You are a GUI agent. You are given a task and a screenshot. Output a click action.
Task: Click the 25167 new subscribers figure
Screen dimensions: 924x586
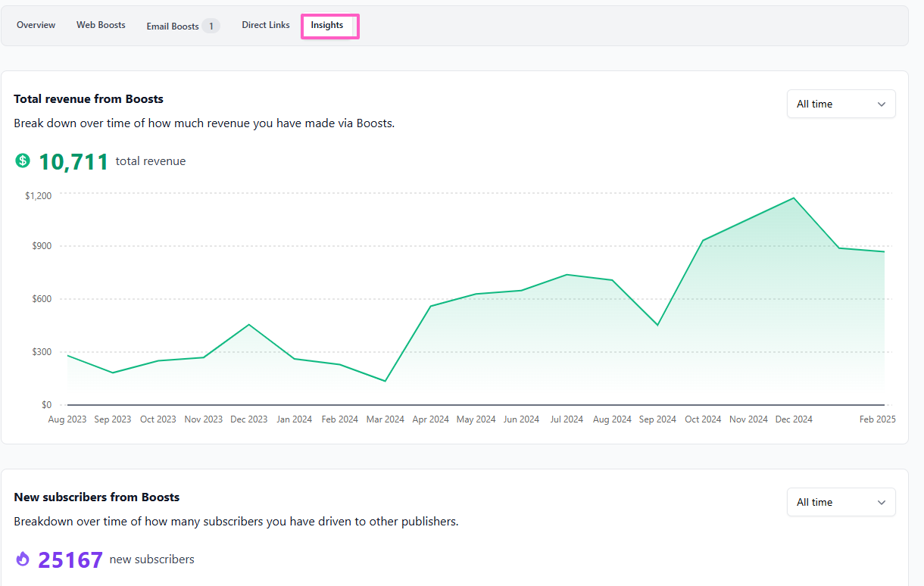tap(70, 560)
